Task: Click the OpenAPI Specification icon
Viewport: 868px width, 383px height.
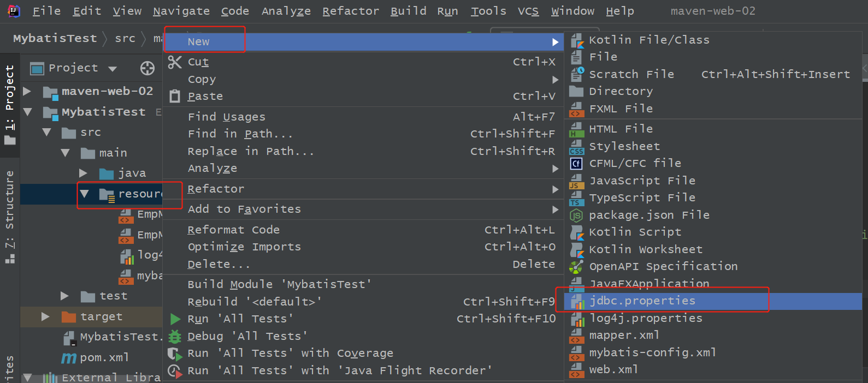Action: coord(577,267)
